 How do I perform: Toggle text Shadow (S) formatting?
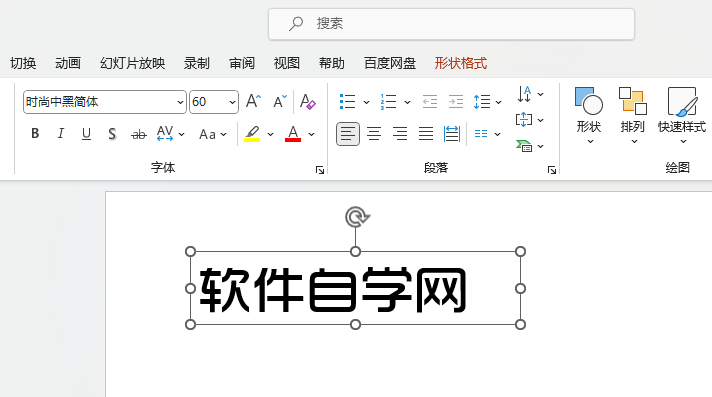[x=112, y=134]
